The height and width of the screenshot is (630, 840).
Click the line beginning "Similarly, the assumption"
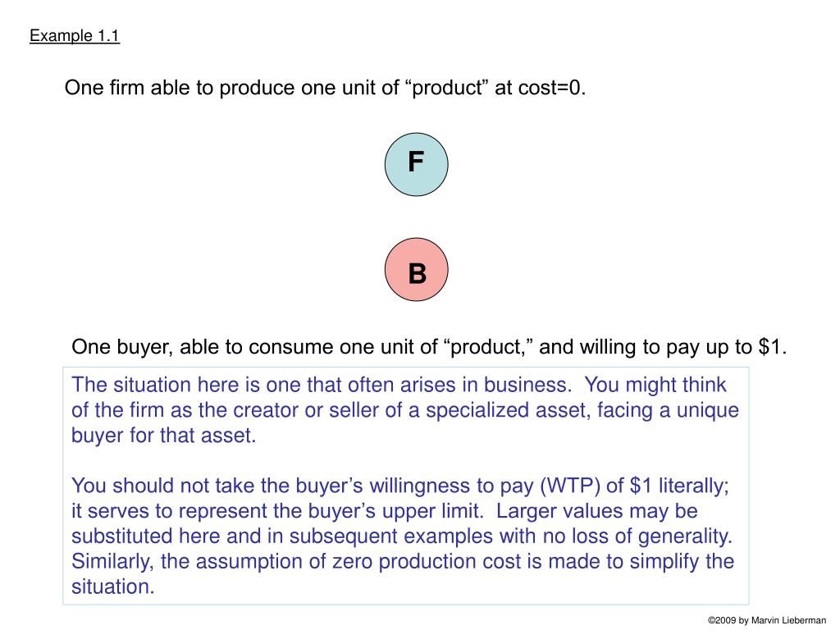click(x=403, y=561)
